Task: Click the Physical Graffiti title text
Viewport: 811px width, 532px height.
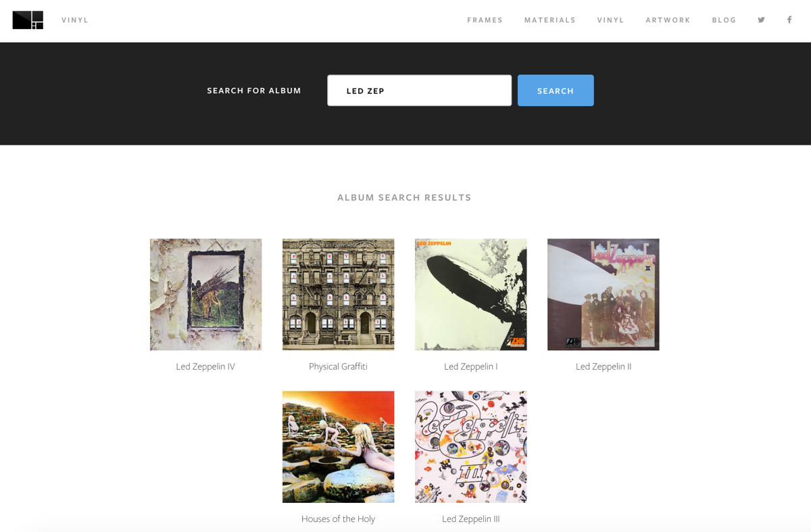Action: pyautogui.click(x=338, y=366)
